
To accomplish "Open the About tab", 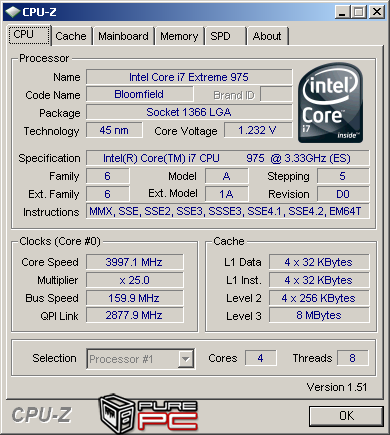I will pos(267,36).
